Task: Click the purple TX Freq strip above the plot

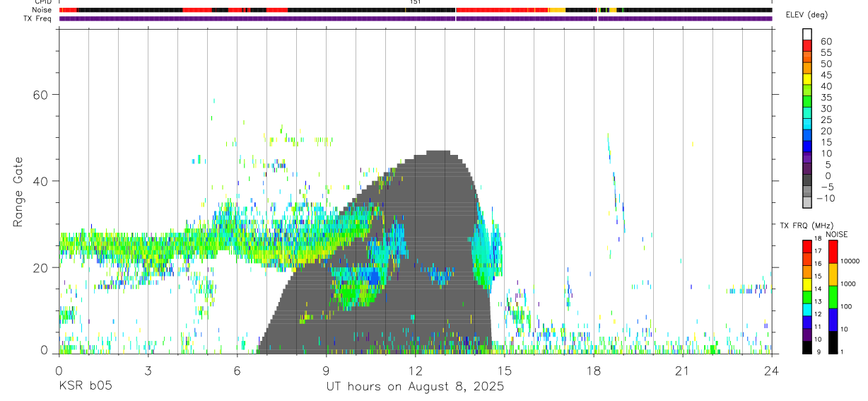Action: [416, 18]
